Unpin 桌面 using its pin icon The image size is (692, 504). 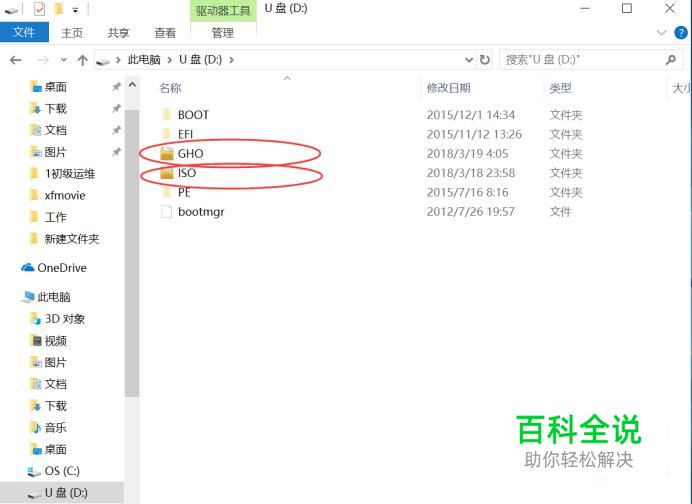(x=116, y=87)
